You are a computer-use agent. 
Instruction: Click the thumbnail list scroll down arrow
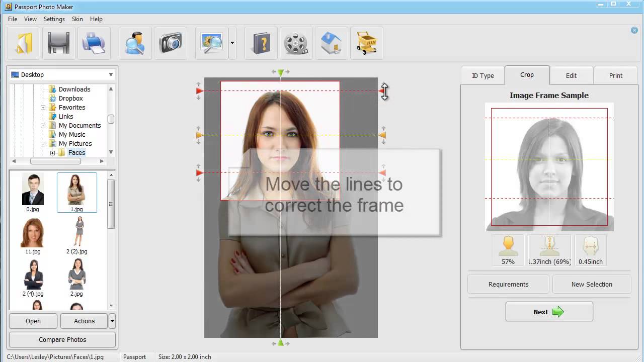111,305
